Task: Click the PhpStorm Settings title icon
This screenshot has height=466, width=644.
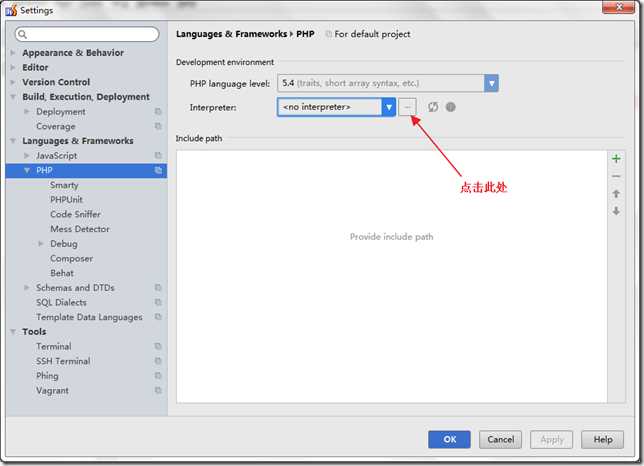Action: pyautogui.click(x=11, y=10)
